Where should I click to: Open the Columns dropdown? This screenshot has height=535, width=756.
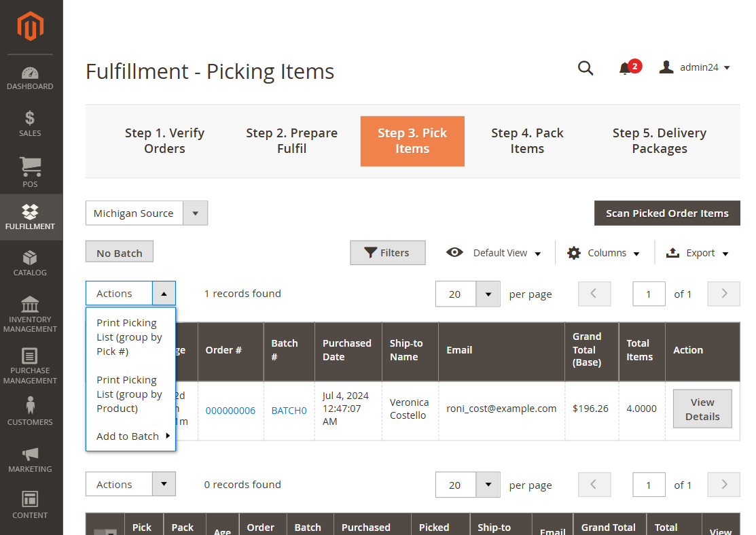[x=603, y=252]
